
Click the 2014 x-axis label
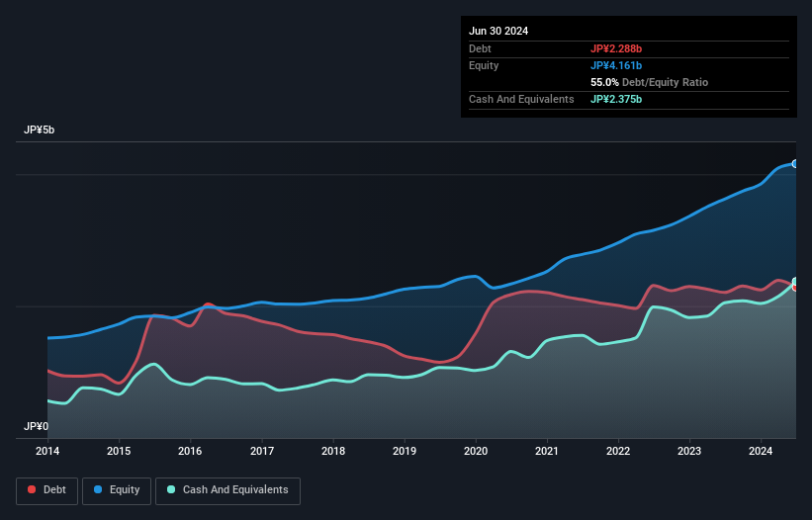(47, 451)
